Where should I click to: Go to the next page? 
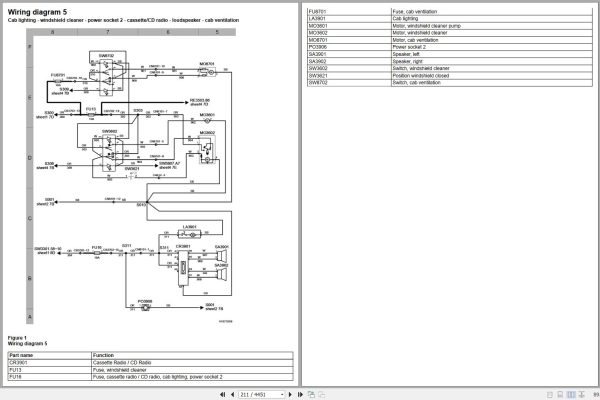[x=290, y=394]
